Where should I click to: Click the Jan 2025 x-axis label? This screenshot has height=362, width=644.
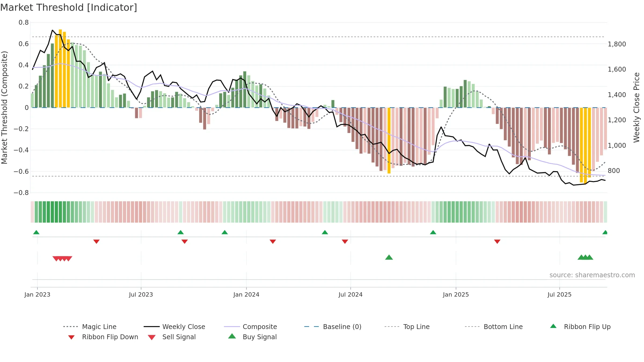click(x=456, y=294)
